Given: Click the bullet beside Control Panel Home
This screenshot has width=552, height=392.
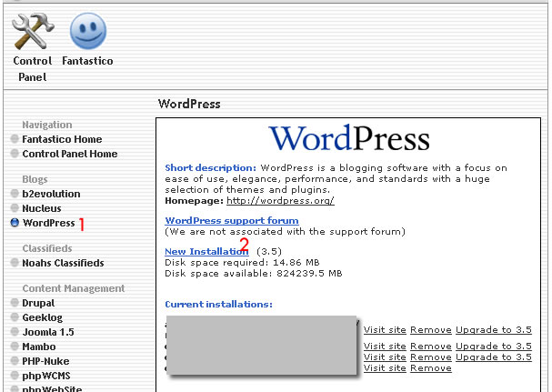Looking at the screenshot, I should [15, 153].
